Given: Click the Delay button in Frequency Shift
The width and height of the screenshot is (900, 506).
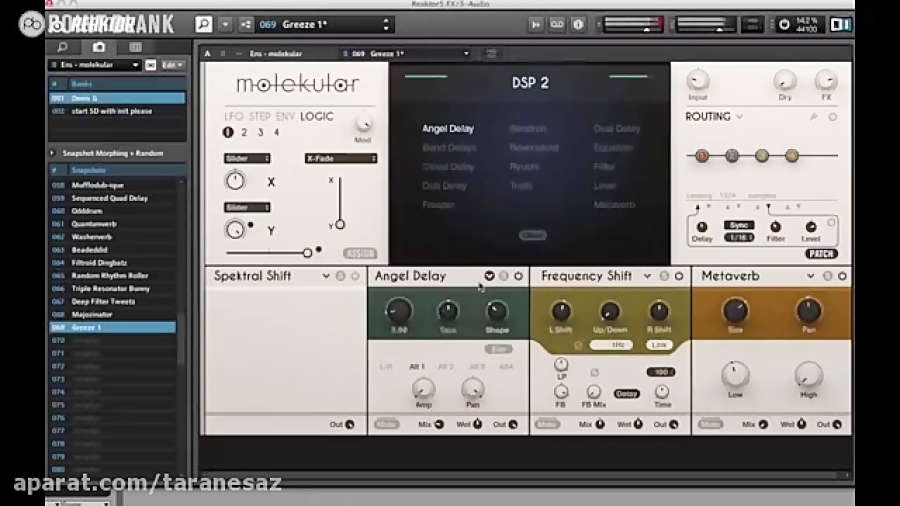Looking at the screenshot, I should 626,394.
